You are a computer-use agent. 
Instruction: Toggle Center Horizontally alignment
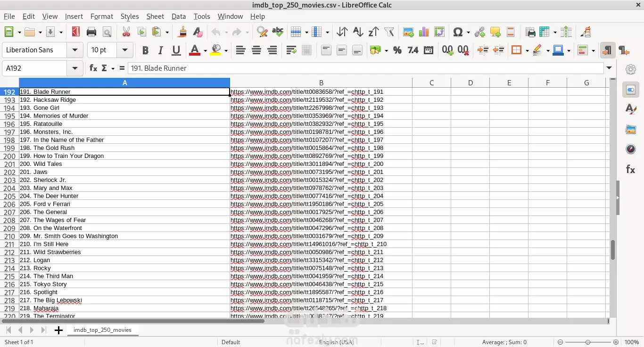pos(256,50)
